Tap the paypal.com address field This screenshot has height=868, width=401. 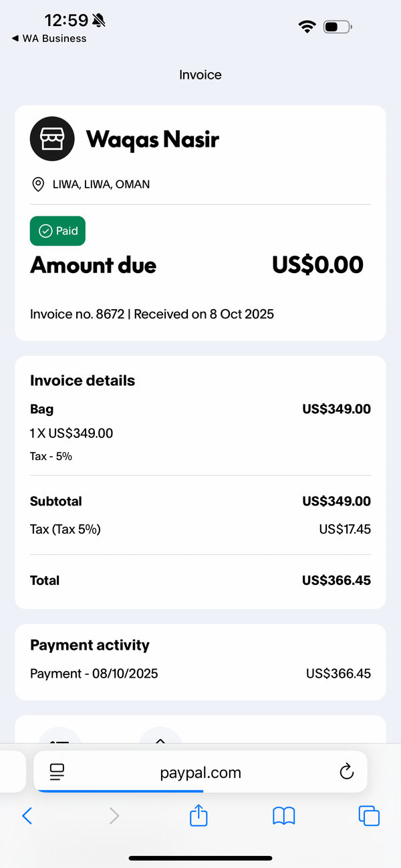click(200, 773)
